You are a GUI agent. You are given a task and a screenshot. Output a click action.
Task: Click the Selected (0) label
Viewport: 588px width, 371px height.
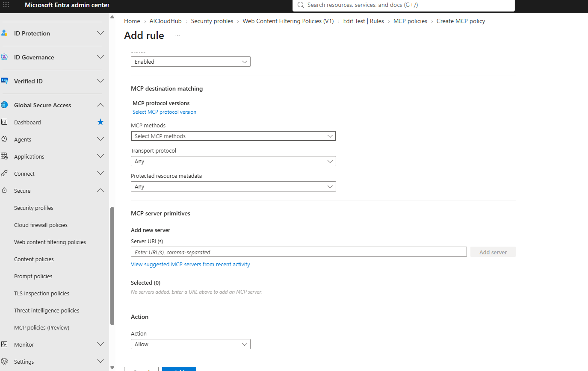(145, 283)
